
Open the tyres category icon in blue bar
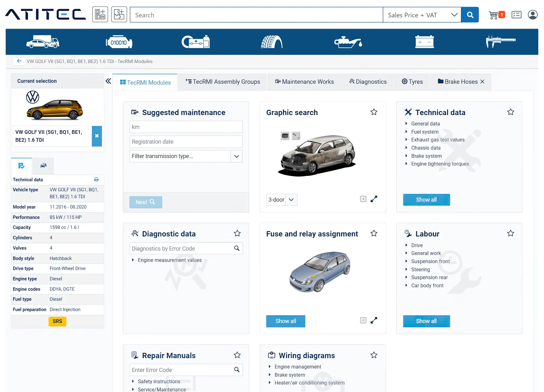click(x=272, y=42)
